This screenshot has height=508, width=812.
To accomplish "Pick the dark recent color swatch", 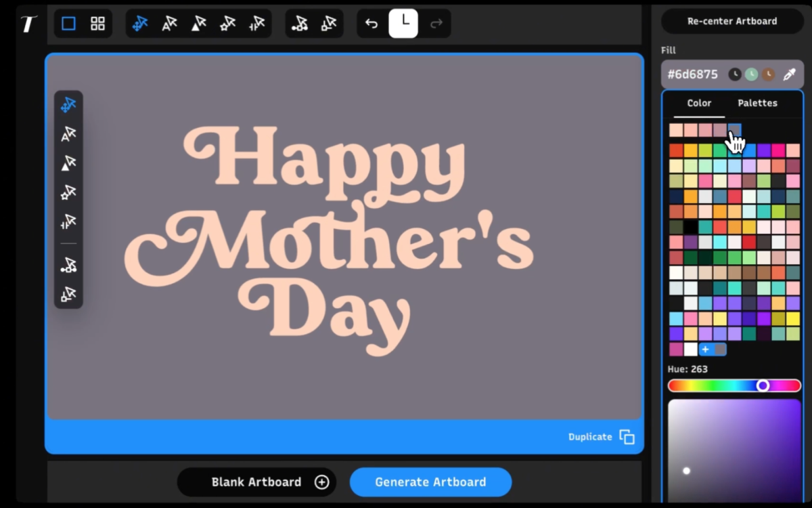I will click(735, 75).
